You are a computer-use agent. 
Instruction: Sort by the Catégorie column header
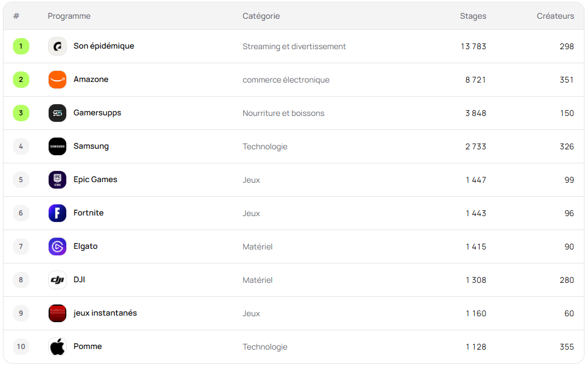click(261, 16)
